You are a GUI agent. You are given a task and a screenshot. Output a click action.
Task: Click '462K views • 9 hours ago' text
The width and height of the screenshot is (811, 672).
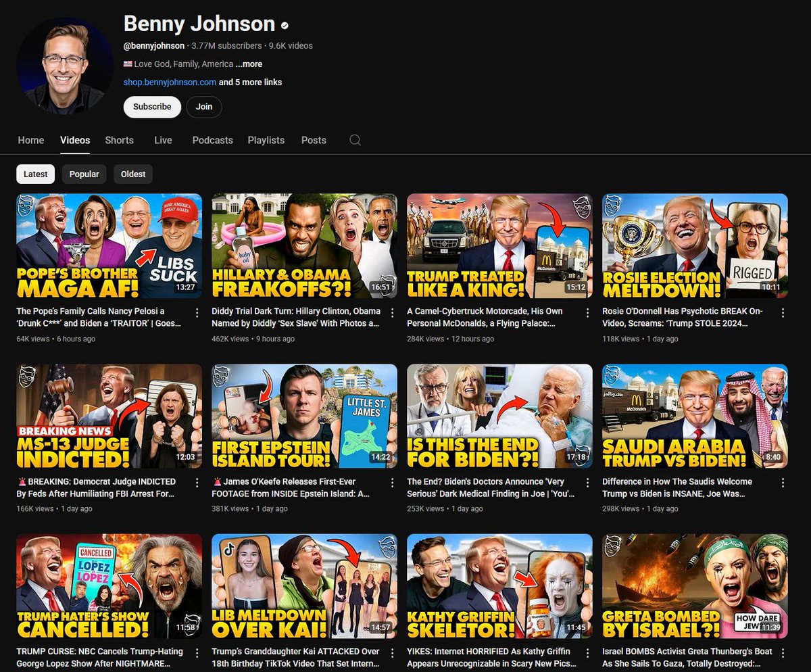coord(253,339)
